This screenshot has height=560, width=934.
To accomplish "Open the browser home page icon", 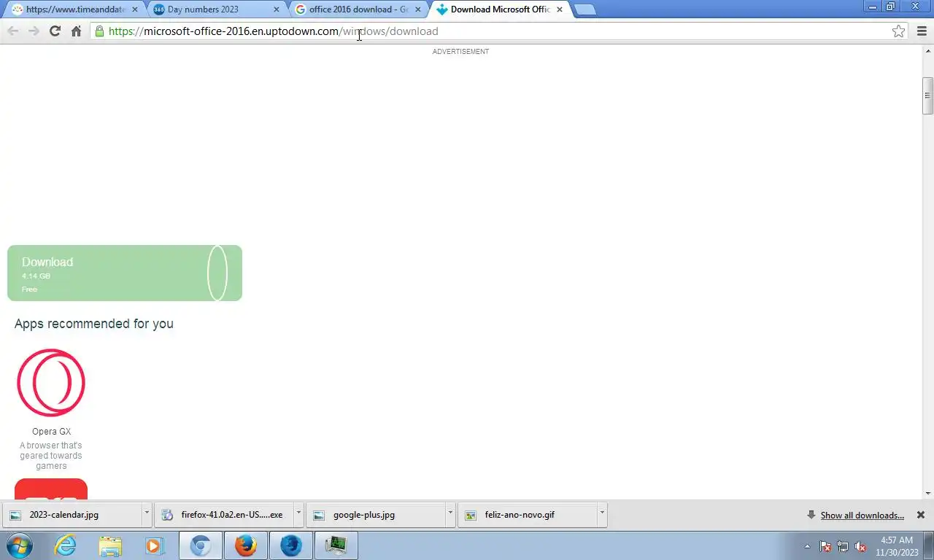I will click(x=76, y=31).
